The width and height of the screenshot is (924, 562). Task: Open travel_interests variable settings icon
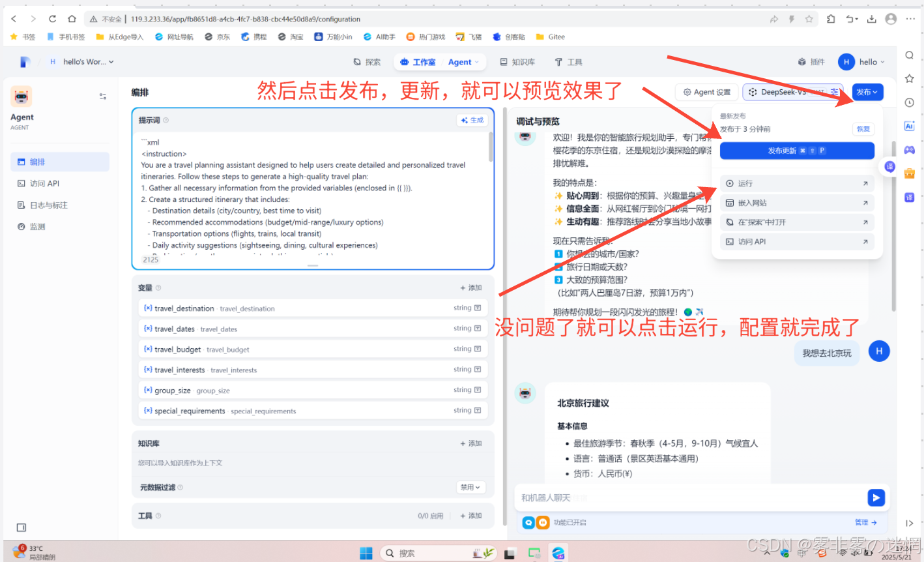click(478, 369)
